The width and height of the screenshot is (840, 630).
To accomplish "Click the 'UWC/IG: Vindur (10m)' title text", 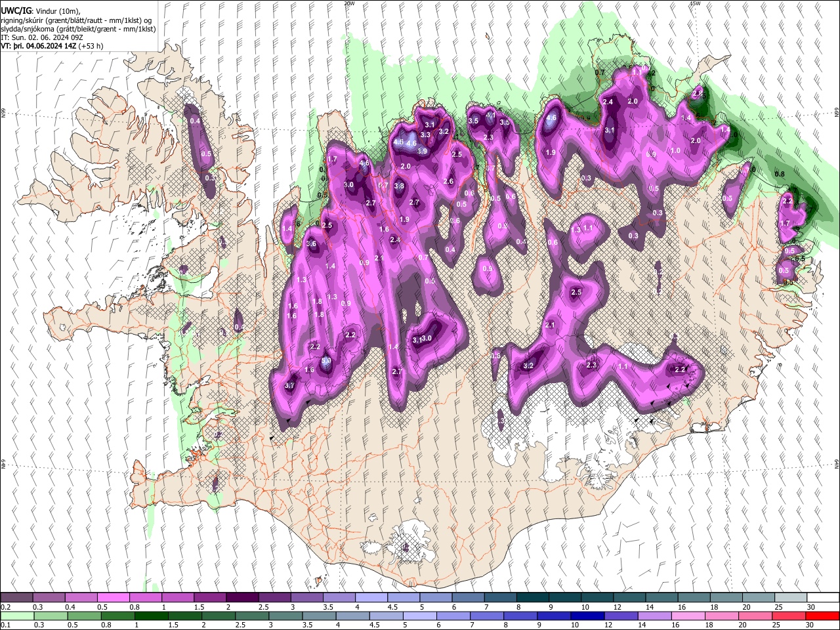I will (x=40, y=10).
